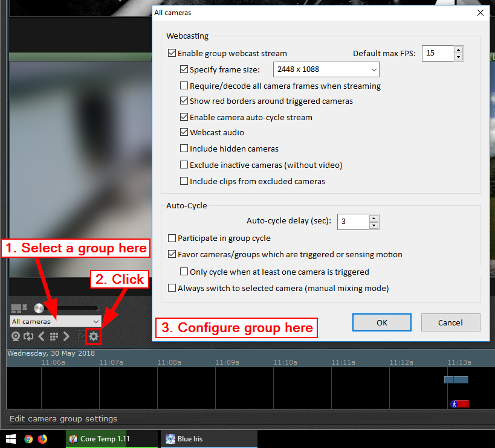Click the red alert bar in timeline
The height and width of the screenshot is (448, 495).
click(463, 404)
